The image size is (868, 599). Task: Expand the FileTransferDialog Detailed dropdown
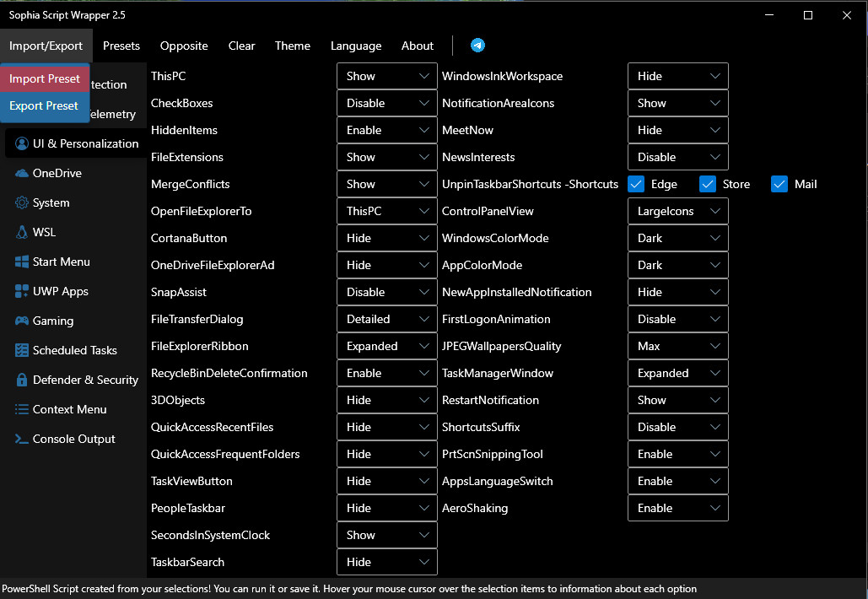tap(387, 319)
